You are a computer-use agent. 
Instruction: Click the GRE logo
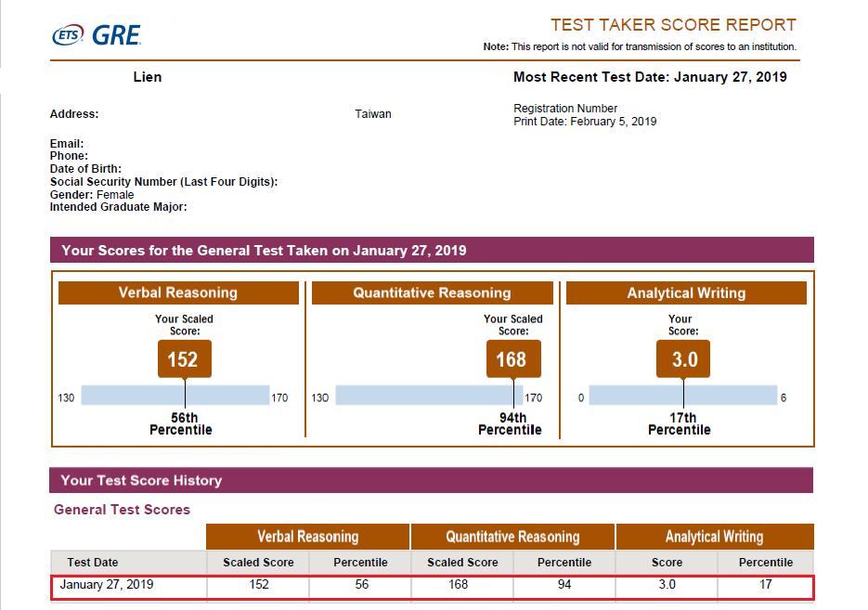tap(116, 35)
